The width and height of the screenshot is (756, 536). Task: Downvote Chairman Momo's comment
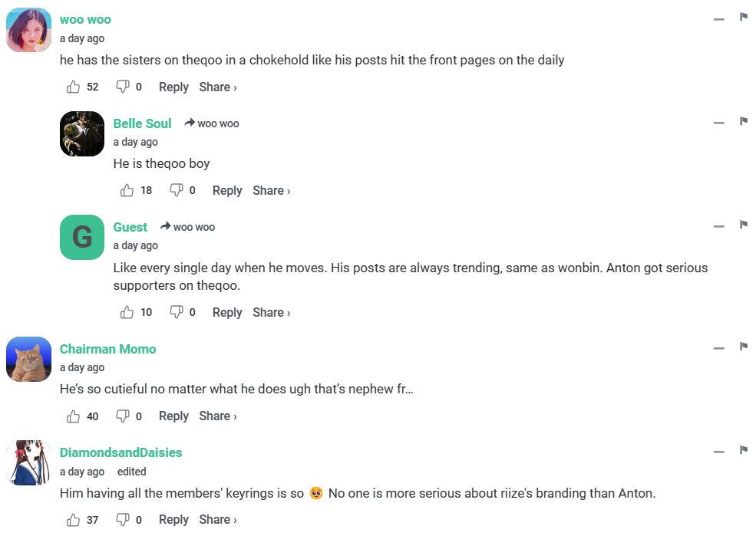click(122, 416)
